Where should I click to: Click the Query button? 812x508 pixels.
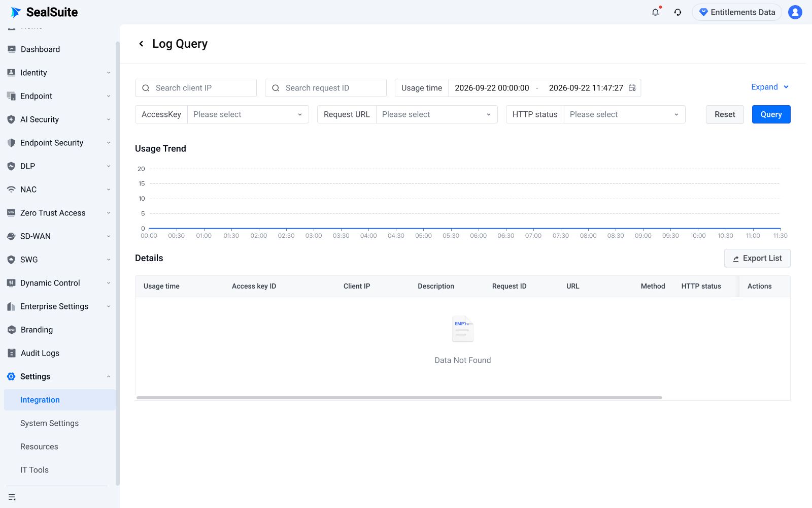pyautogui.click(x=771, y=114)
